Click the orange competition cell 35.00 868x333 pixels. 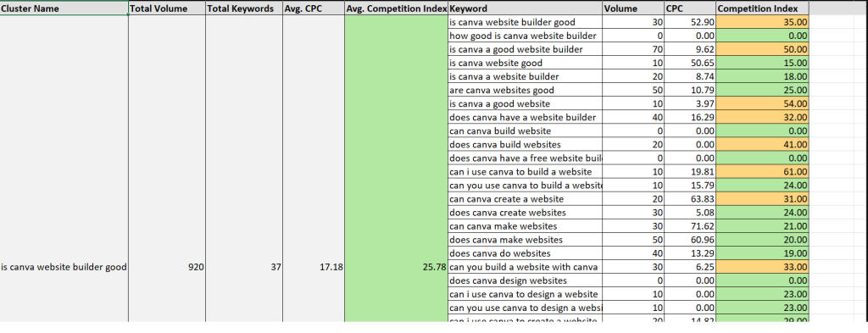[x=762, y=22]
